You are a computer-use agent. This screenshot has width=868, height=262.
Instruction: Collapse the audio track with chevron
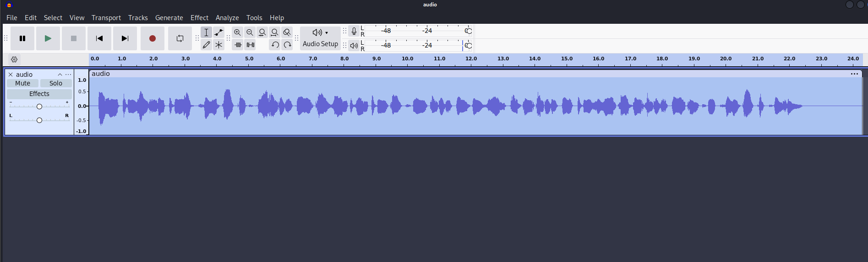pos(60,75)
